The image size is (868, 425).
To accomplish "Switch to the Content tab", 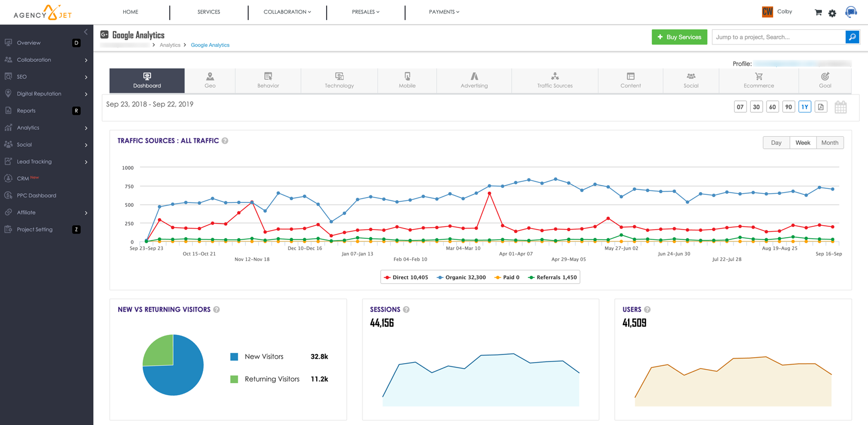I will click(630, 80).
